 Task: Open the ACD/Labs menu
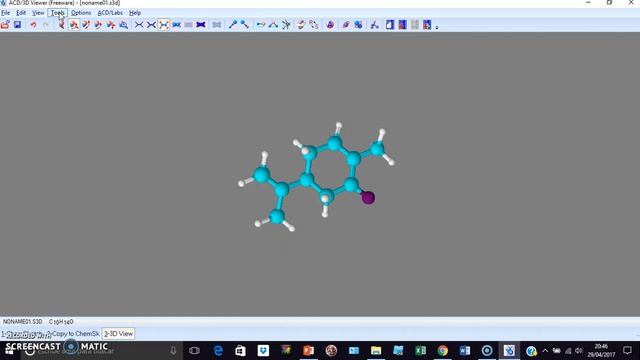click(x=110, y=13)
